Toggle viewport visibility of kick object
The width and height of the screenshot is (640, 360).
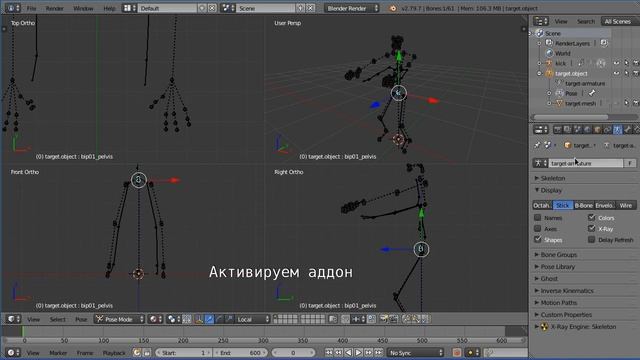tap(616, 63)
